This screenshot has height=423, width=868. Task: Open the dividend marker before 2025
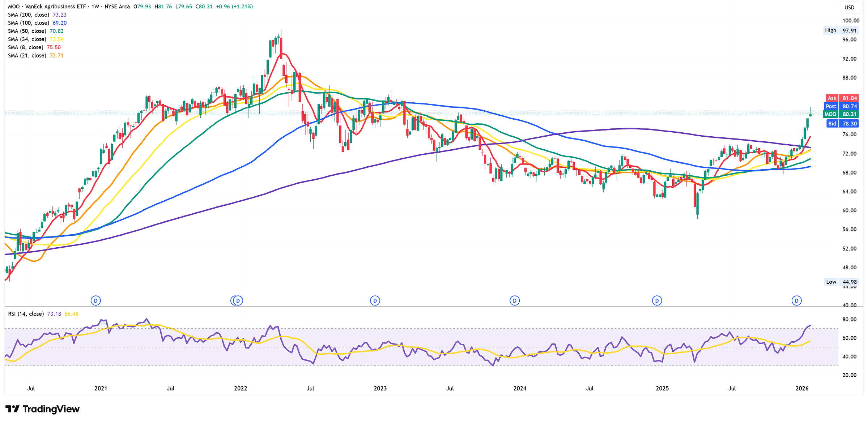[657, 300]
